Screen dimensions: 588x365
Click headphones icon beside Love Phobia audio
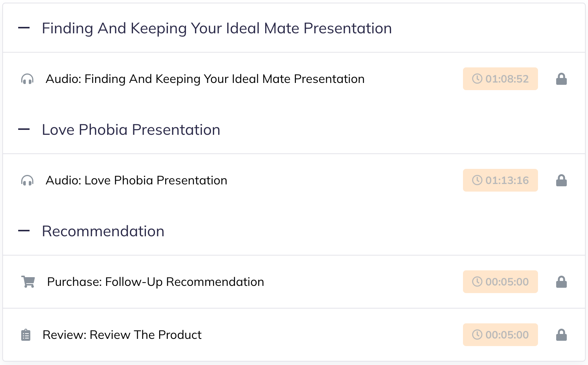[x=27, y=181]
